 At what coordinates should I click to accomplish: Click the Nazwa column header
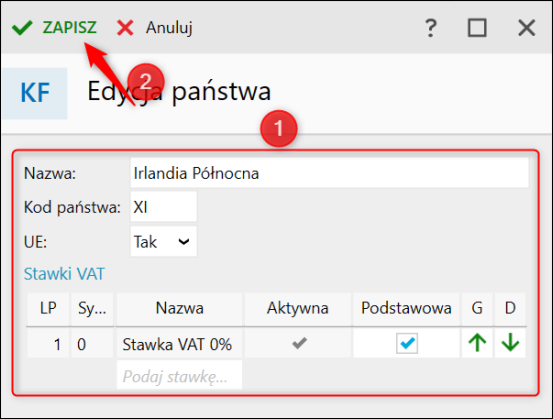click(x=180, y=308)
